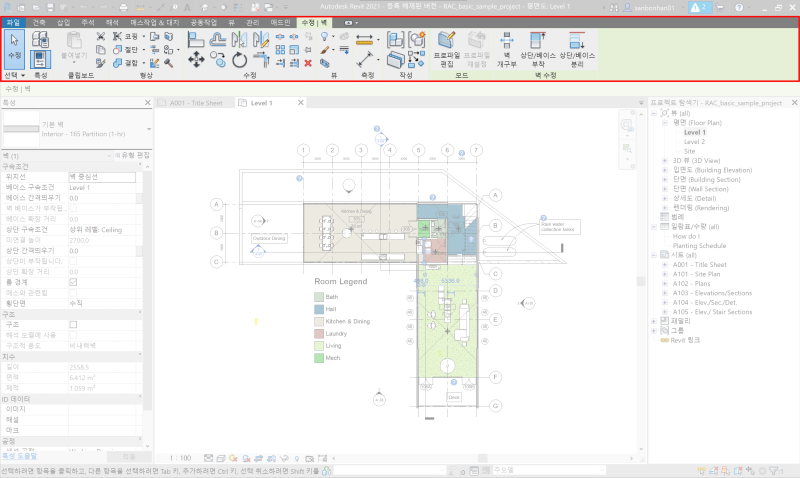Screen dimensions: 800x478
Task: Expand the 패밀리 (Families) node
Action: 654,321
